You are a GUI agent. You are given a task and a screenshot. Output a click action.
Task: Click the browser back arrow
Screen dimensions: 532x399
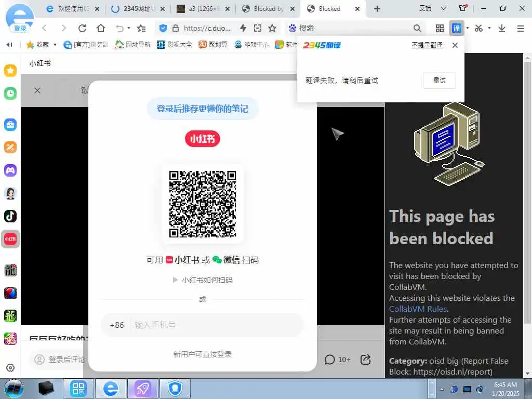pyautogui.click(x=44, y=28)
